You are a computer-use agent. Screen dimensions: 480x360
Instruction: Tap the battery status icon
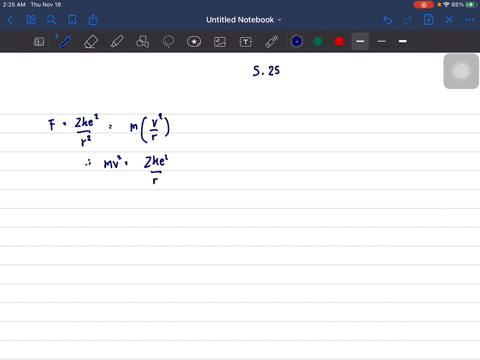[x=471, y=5]
